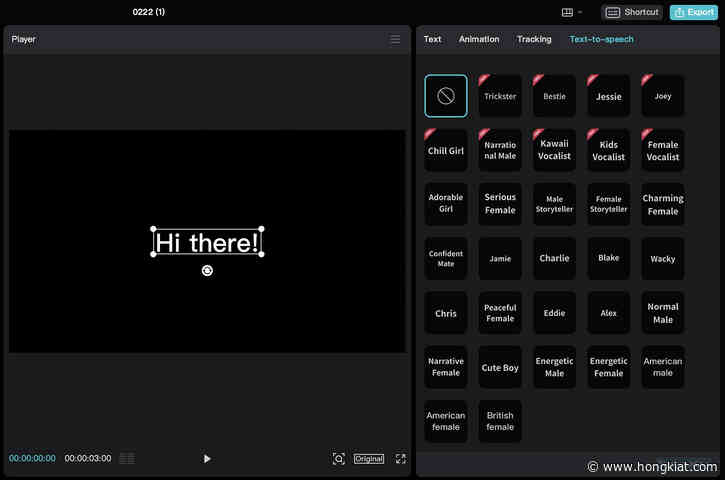The width and height of the screenshot is (725, 480).
Task: Select the Jamie voice tile
Action: (500, 258)
